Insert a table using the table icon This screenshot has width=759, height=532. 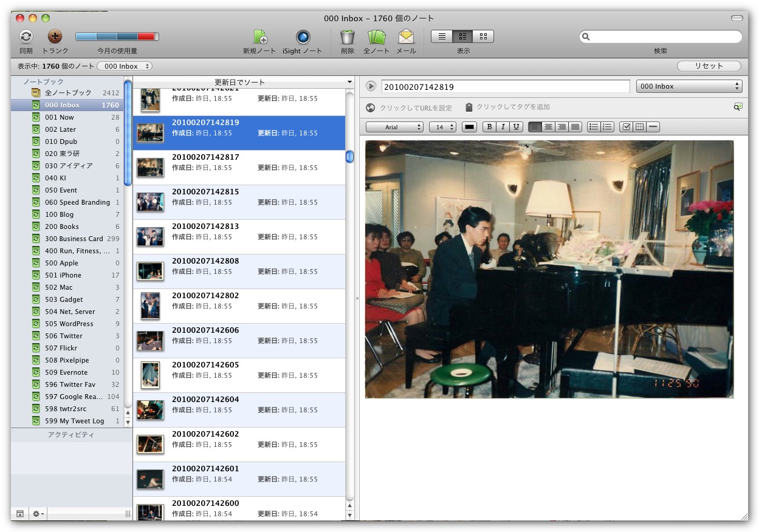coord(639,127)
